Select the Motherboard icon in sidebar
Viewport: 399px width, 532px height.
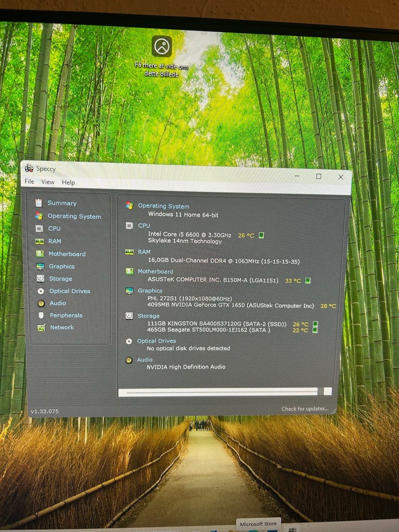pos(40,254)
